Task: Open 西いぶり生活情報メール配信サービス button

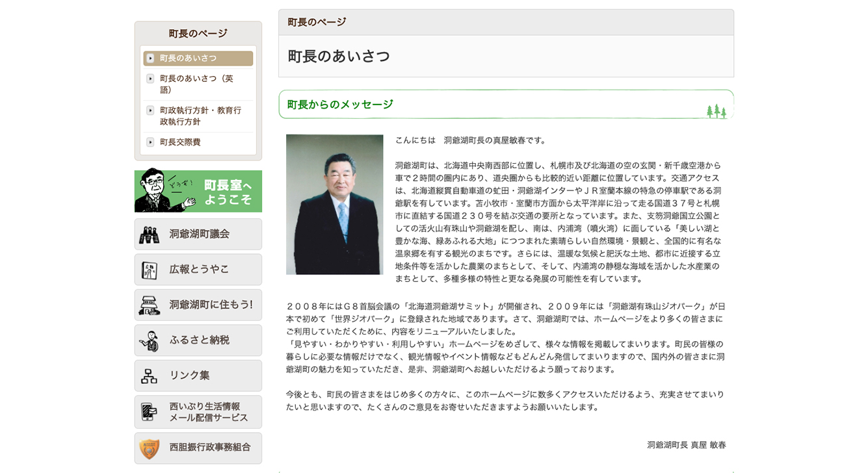Action: tap(198, 412)
